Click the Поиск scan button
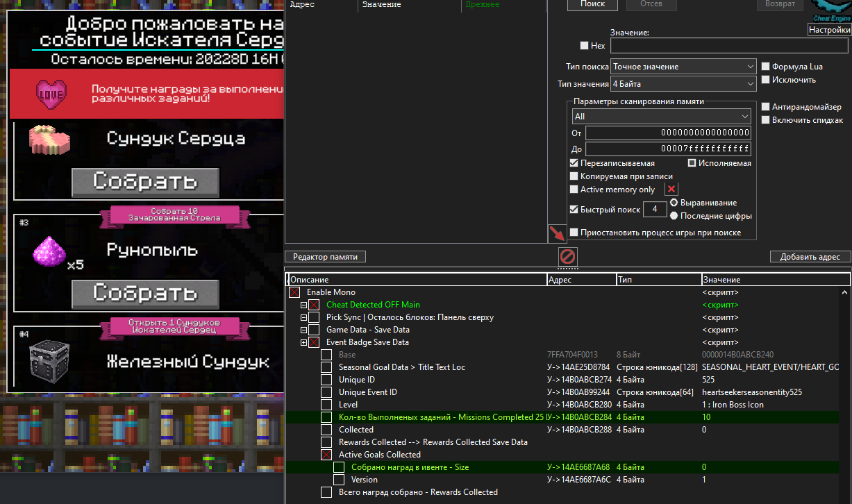This screenshot has height=504, width=852. point(592,4)
